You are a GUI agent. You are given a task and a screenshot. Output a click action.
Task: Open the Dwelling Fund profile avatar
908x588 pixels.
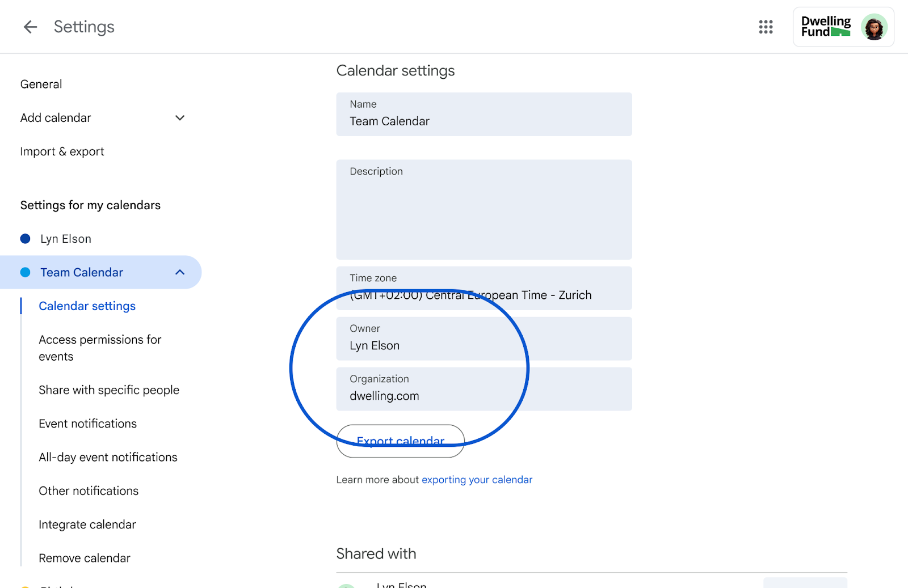[x=875, y=26]
